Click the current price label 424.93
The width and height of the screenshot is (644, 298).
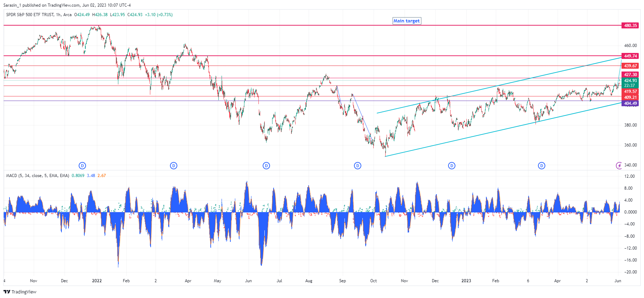point(630,81)
